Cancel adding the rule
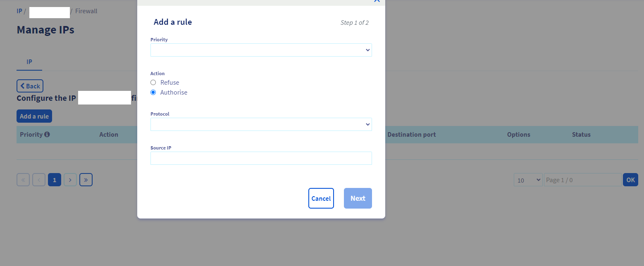644x266 pixels. (321, 198)
